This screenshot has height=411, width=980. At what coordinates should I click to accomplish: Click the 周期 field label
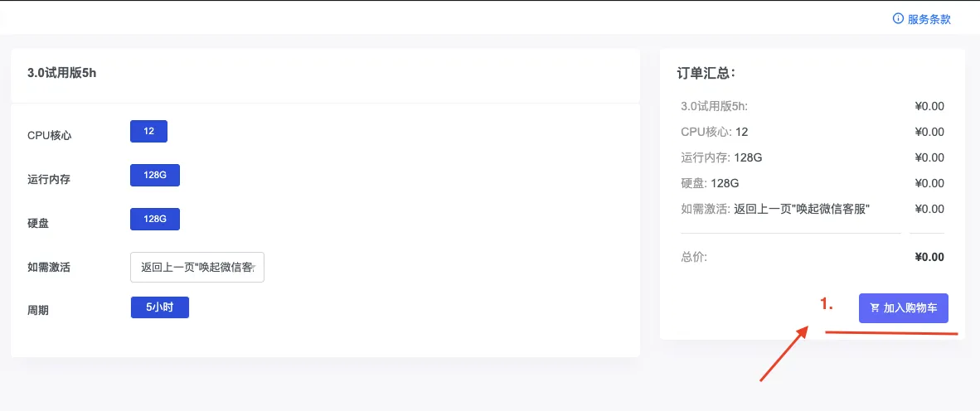point(38,311)
